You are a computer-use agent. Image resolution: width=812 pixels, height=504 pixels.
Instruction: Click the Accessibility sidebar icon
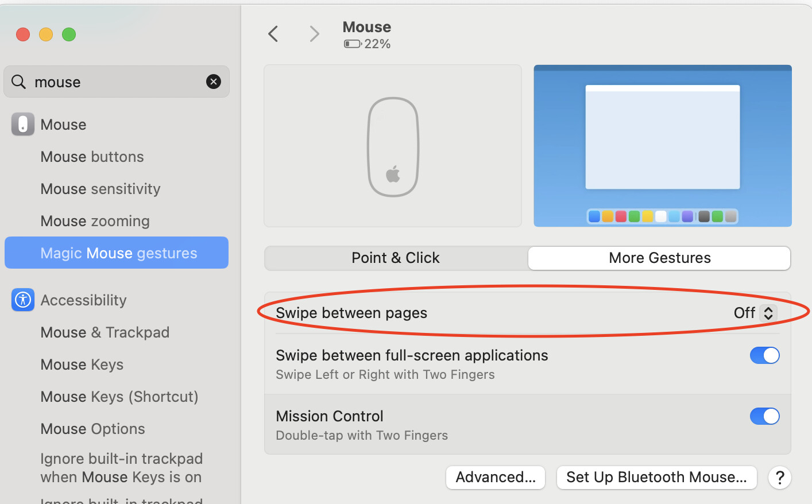(23, 300)
